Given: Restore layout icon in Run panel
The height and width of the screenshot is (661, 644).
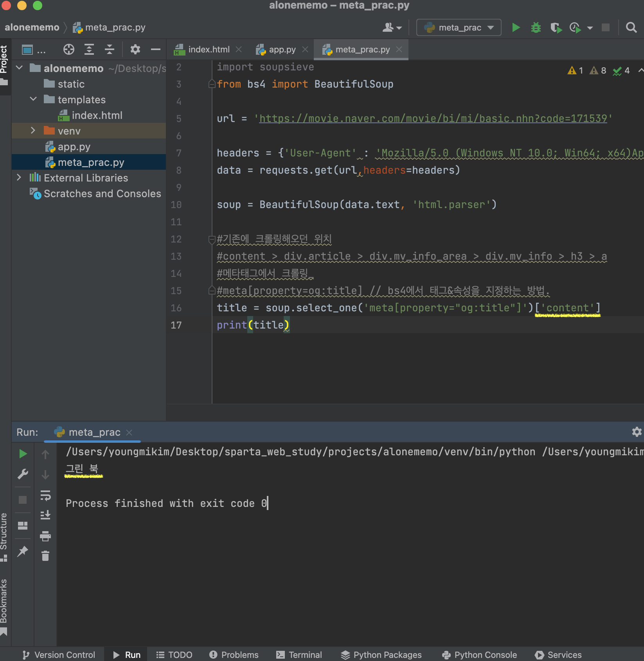Looking at the screenshot, I should point(23,526).
